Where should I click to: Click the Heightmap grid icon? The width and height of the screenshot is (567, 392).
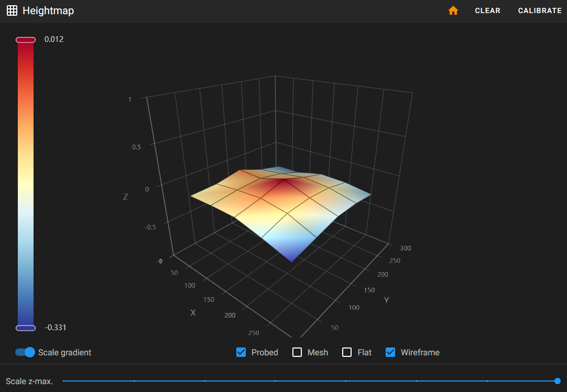pyautogui.click(x=12, y=10)
